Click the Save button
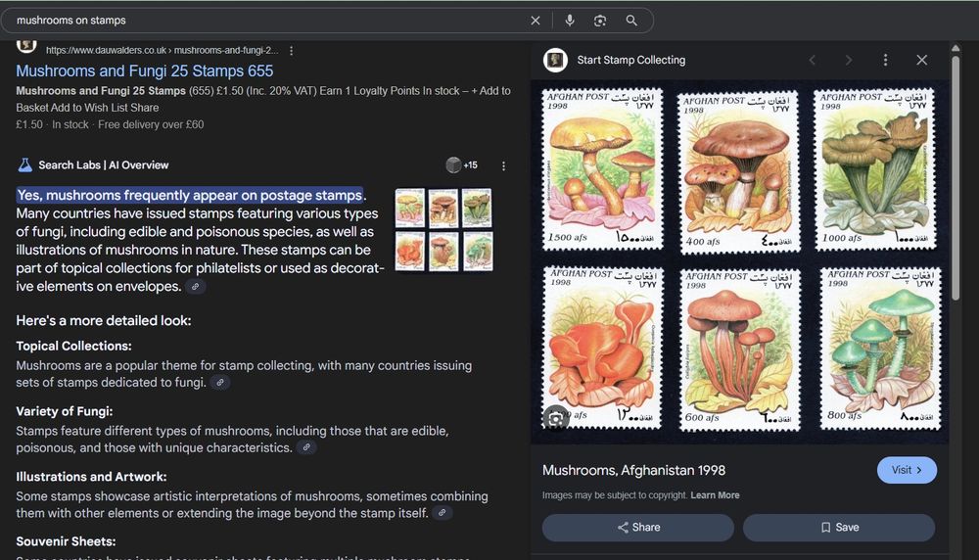979x560 pixels. tap(839, 528)
